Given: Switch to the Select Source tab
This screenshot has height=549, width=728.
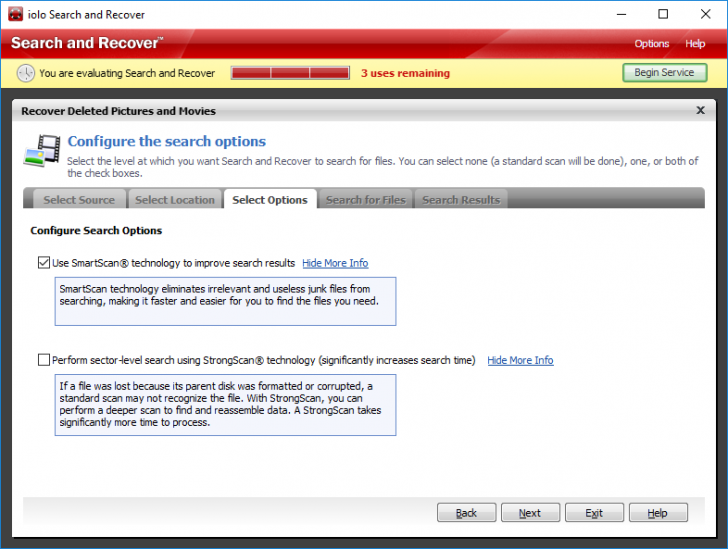Looking at the screenshot, I should pyautogui.click(x=79, y=200).
